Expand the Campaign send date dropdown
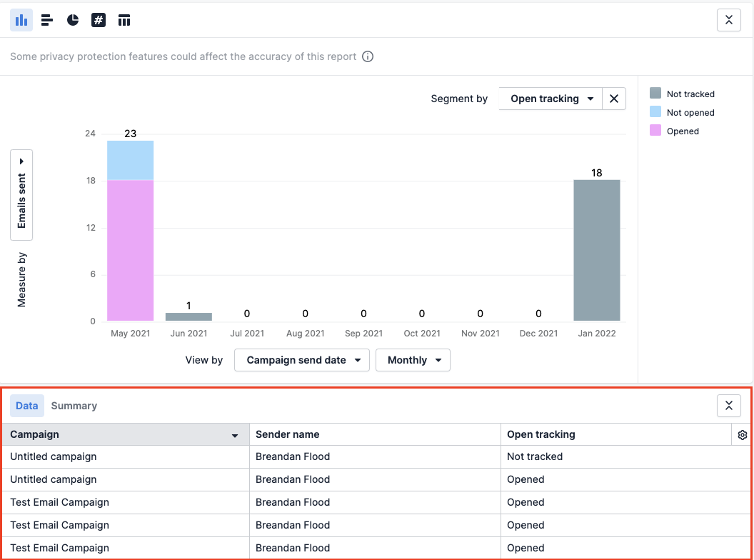This screenshot has height=560, width=754. 301,360
